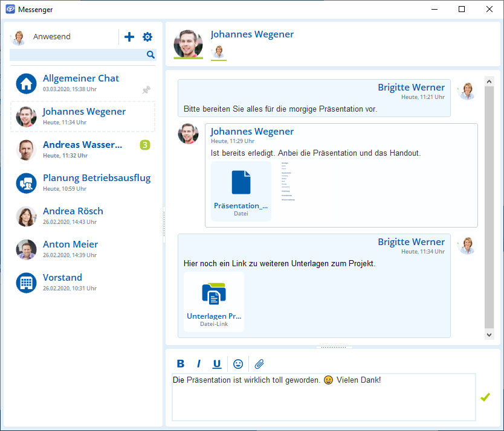Open the Unterlagen Datei-Link attachment
The width and height of the screenshot is (504, 431).
tap(214, 301)
